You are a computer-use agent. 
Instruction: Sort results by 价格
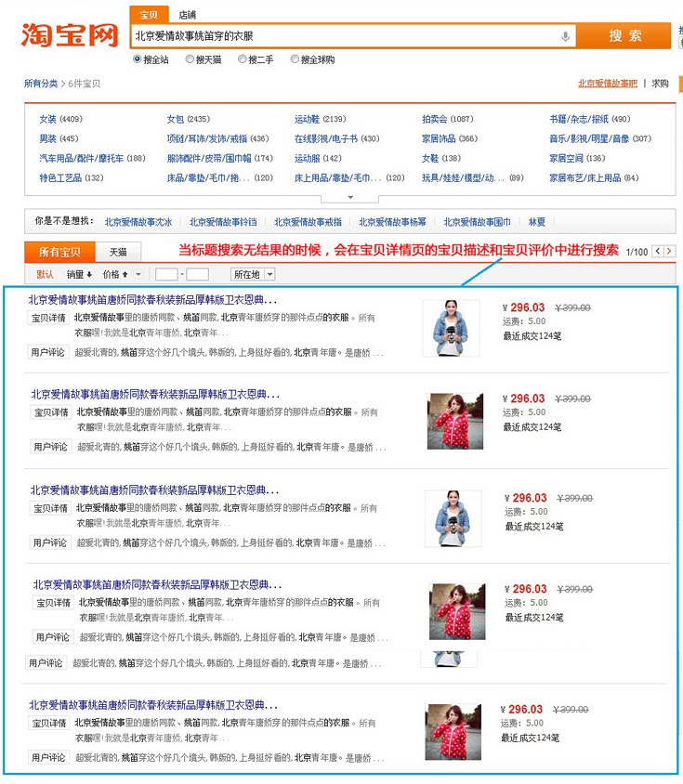click(114, 274)
